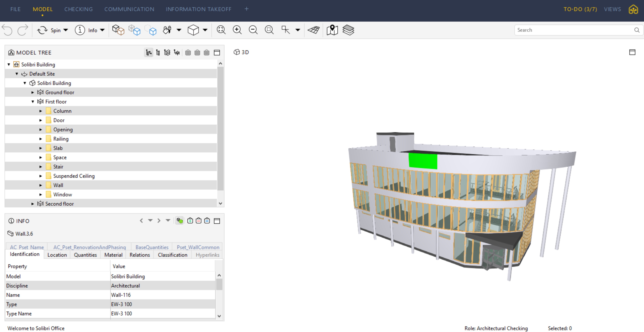Expand the Column folder
The width and height of the screenshot is (644, 332).
pyautogui.click(x=40, y=111)
